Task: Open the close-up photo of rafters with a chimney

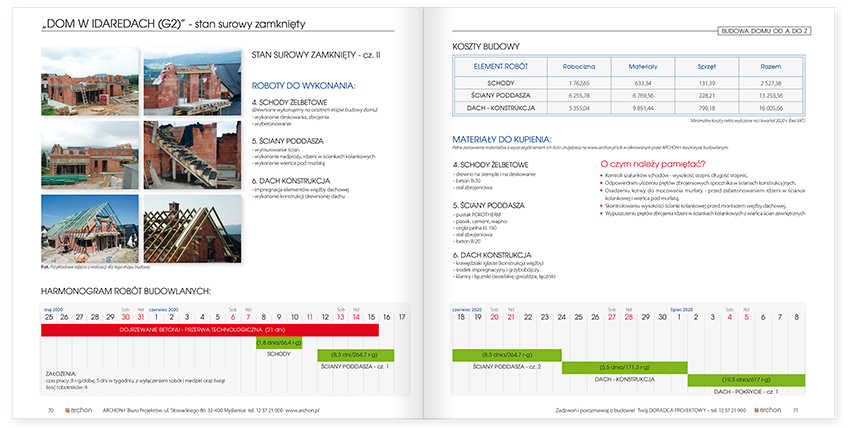Action: click(x=192, y=229)
